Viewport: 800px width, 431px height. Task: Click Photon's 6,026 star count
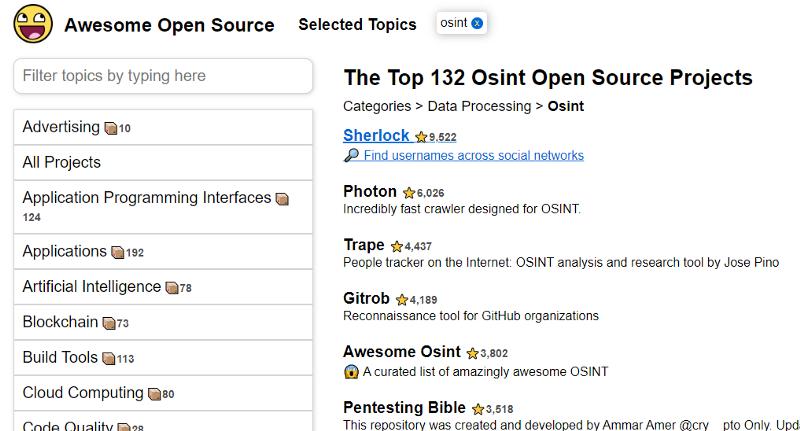tap(431, 193)
